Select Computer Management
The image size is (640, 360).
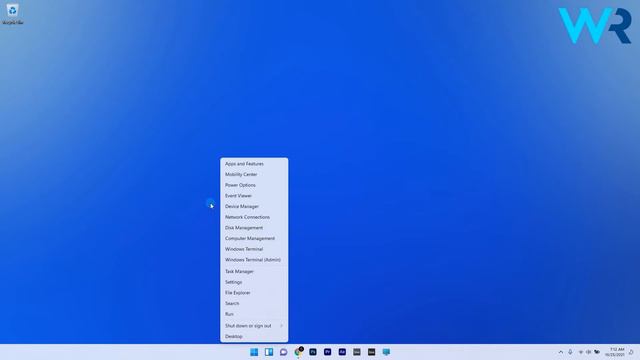pos(254,238)
